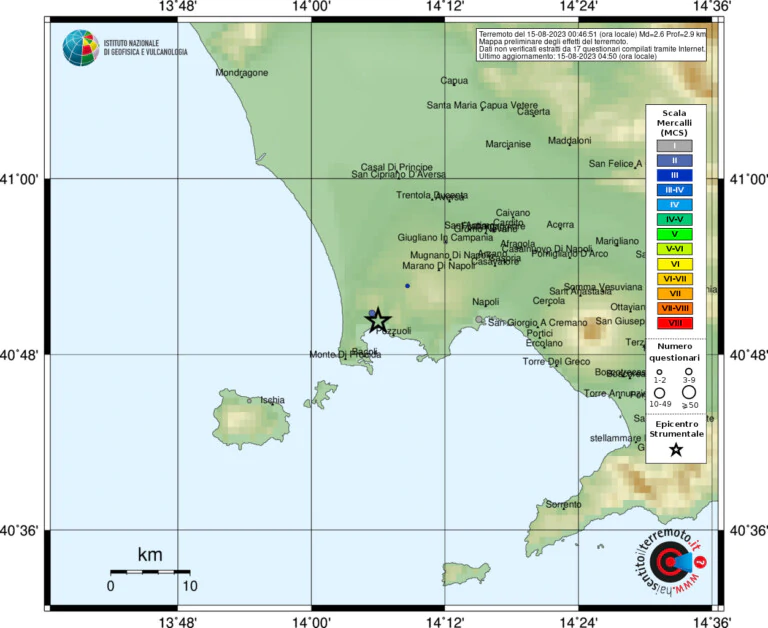Click the Epicentro Strumentale legend heading
Viewport: 768px width, 628px height.
(x=676, y=429)
